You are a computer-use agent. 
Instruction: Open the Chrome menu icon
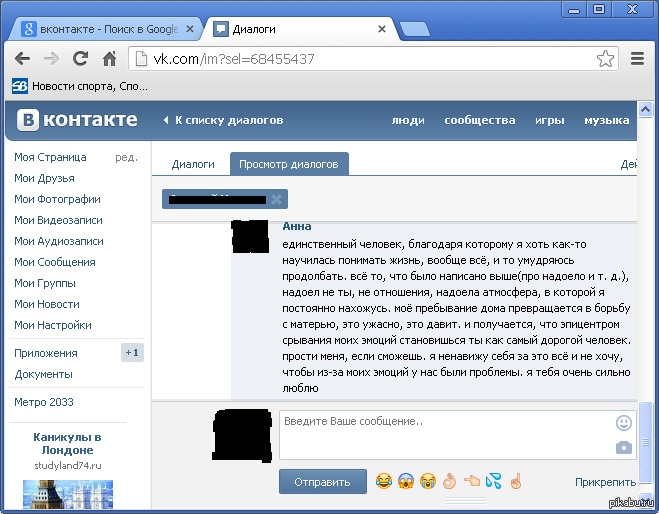(638, 59)
